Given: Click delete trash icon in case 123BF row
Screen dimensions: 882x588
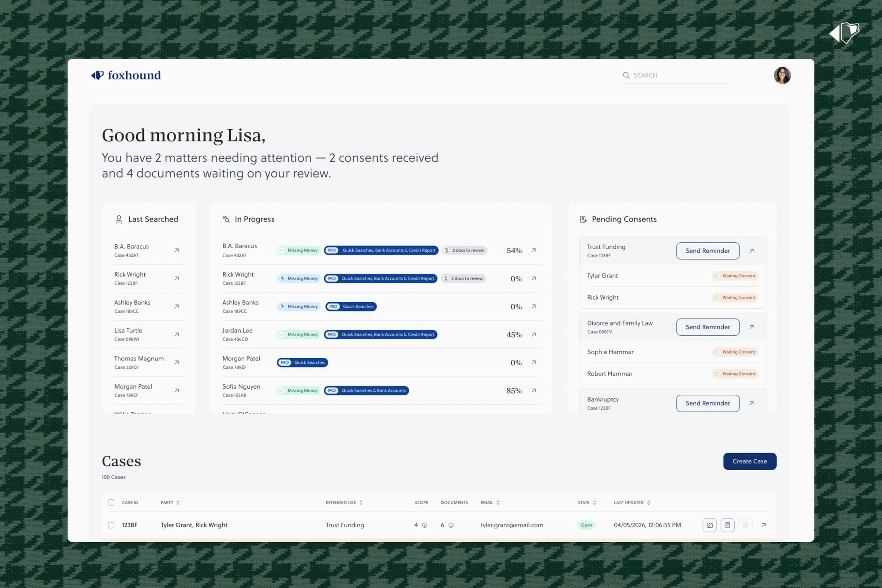Looking at the screenshot, I should 745,525.
